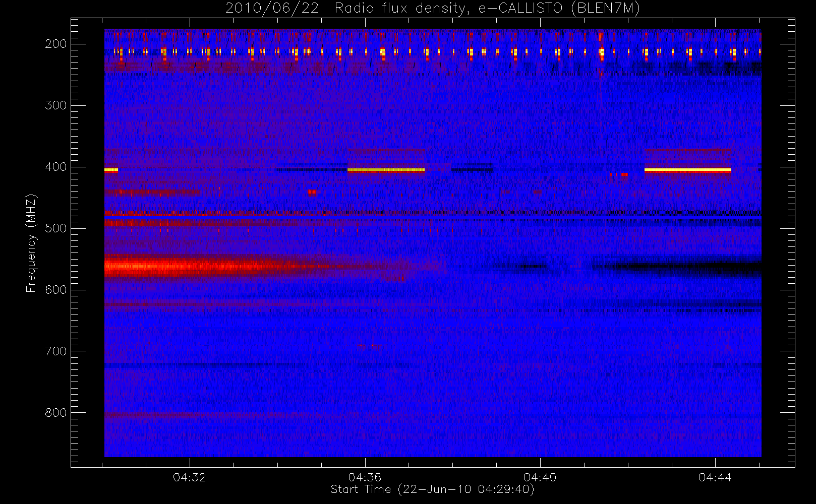Screen dimensions: 816x504
Task: Click the 400 frequency tick label
Action: tap(56, 167)
